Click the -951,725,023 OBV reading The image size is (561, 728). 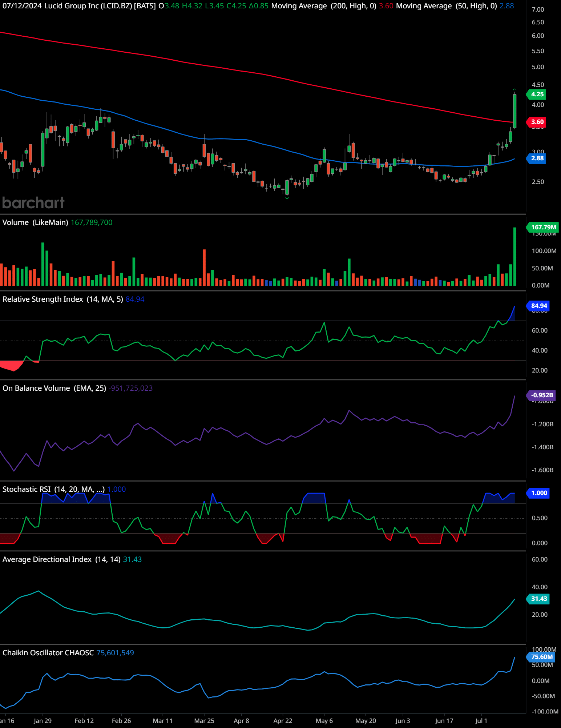pos(131,388)
